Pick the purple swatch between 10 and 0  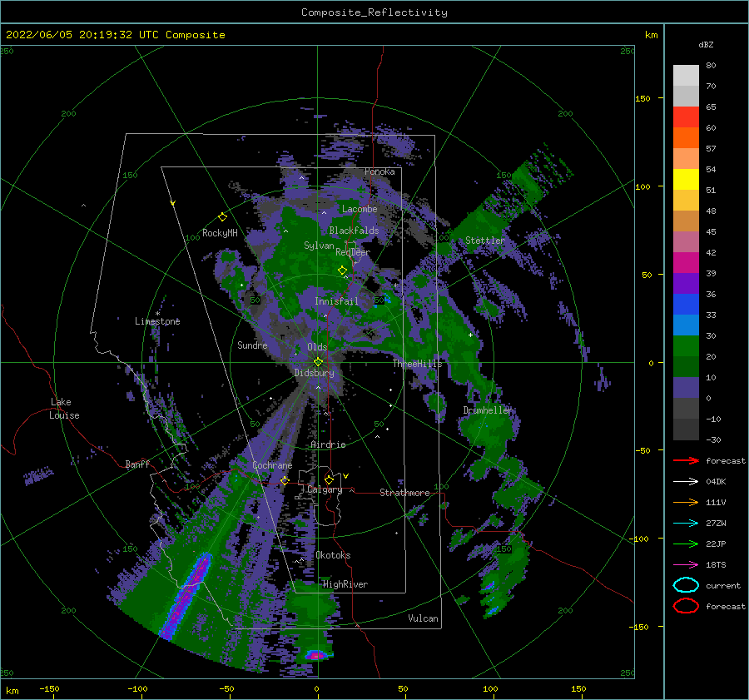click(x=686, y=388)
